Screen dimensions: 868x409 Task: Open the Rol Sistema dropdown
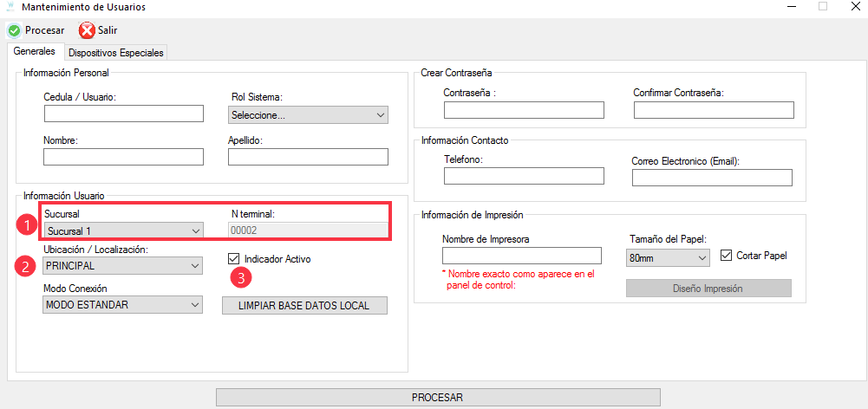pos(308,114)
